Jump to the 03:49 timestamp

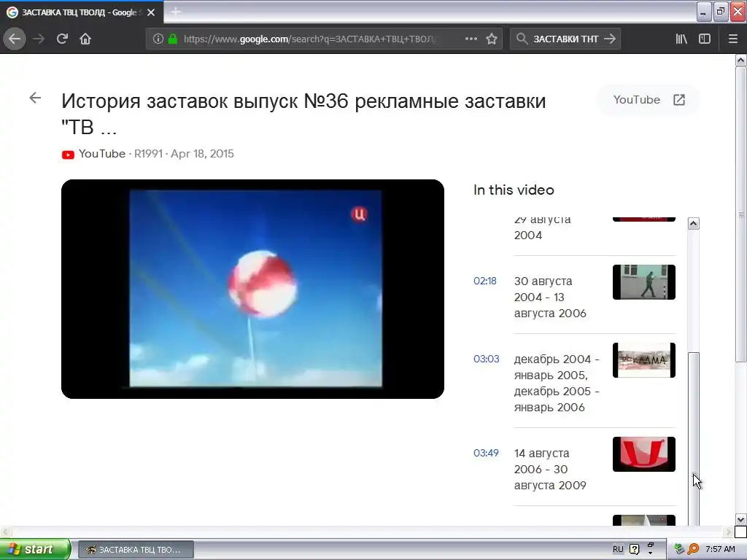[x=486, y=453]
